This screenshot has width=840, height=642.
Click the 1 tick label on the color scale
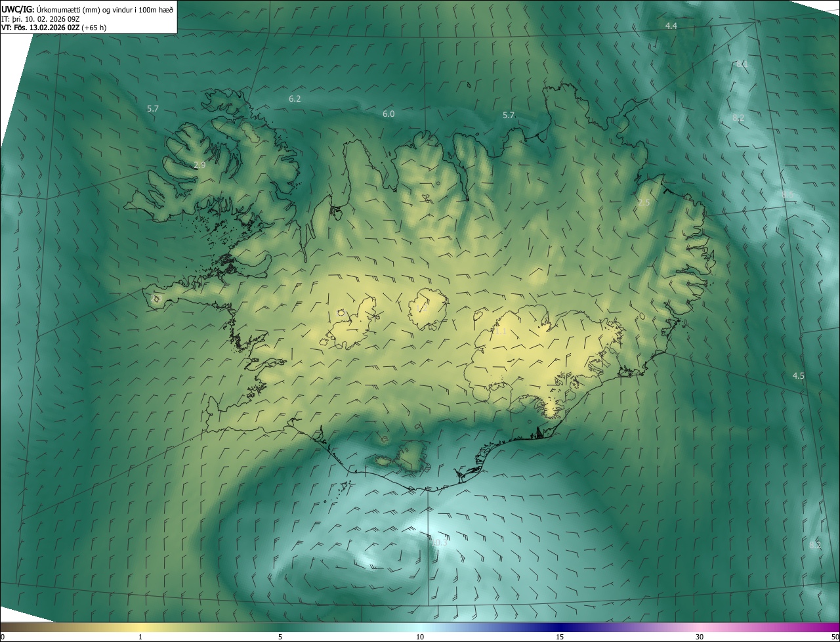point(140,637)
